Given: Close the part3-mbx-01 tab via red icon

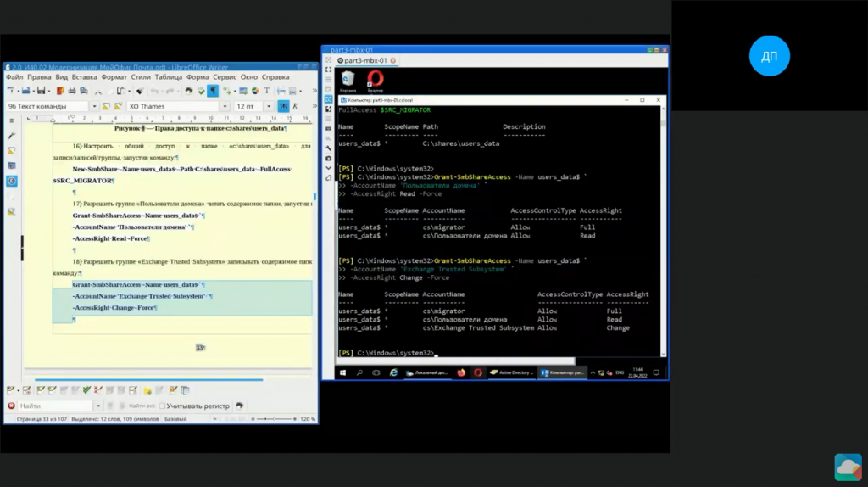Looking at the screenshot, I should coord(393,60).
